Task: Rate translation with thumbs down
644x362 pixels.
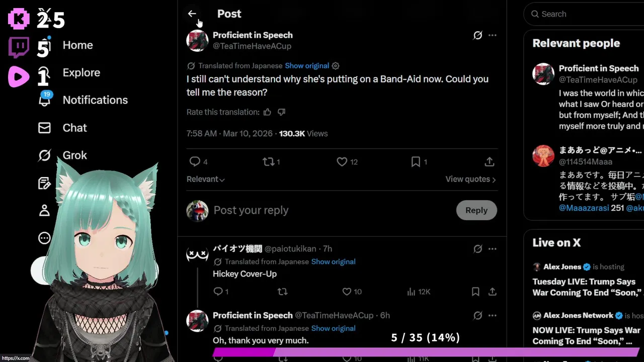Action: pos(282,112)
